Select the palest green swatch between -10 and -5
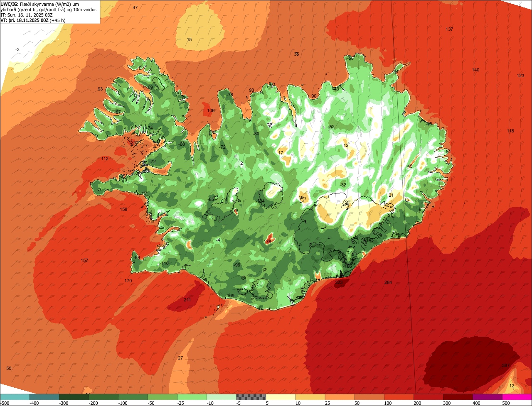This screenshot has width=532, height=406. (222, 397)
